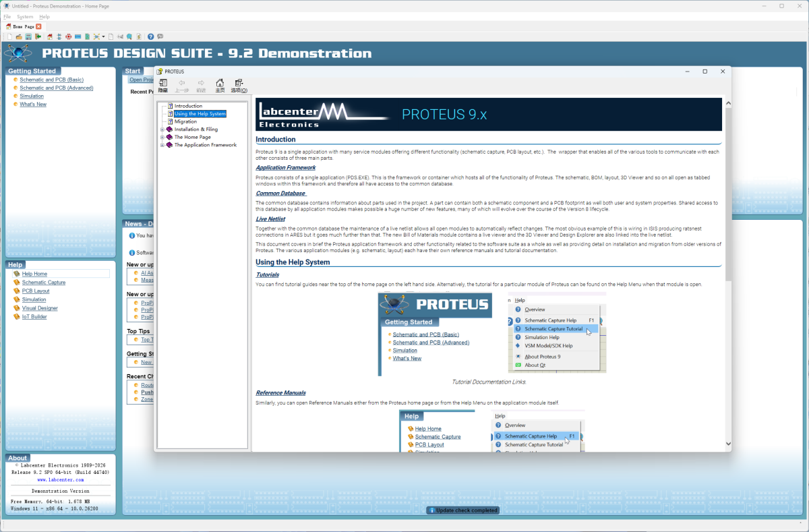Click the magnifier globe toolbar icon
The image size is (809, 532).
pyautogui.click(x=129, y=36)
